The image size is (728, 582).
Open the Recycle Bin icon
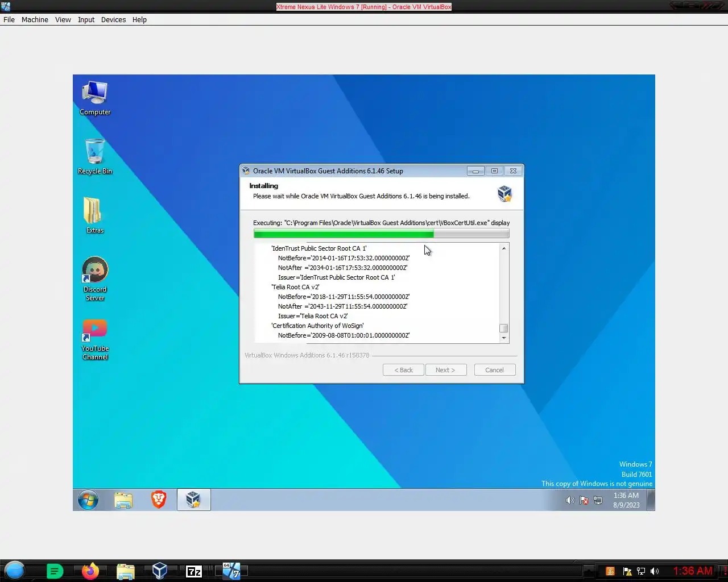[x=95, y=157]
